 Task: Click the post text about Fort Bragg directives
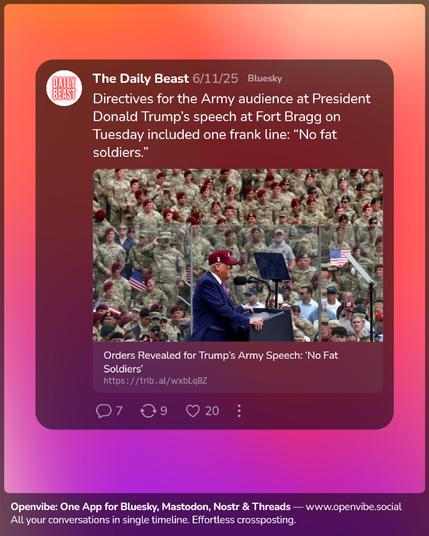232,125
